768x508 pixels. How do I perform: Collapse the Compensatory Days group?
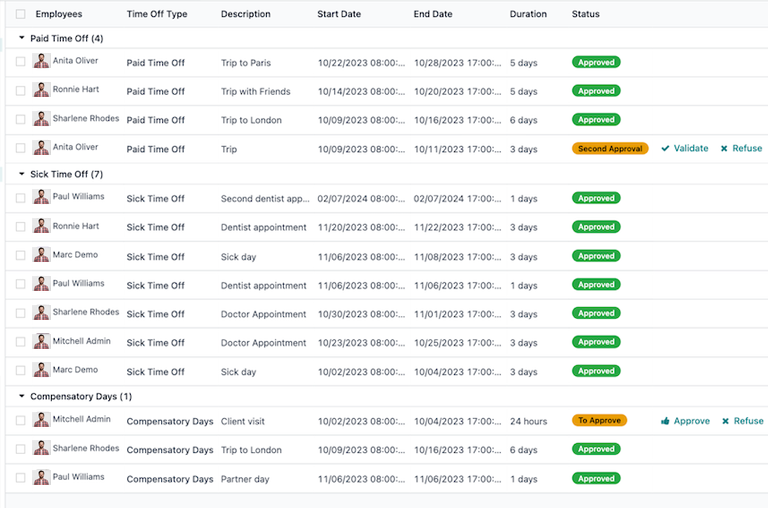[22, 397]
